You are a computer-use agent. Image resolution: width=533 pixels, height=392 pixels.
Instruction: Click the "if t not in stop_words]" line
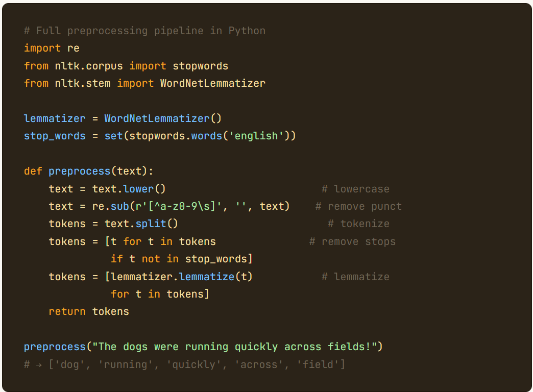point(182,259)
